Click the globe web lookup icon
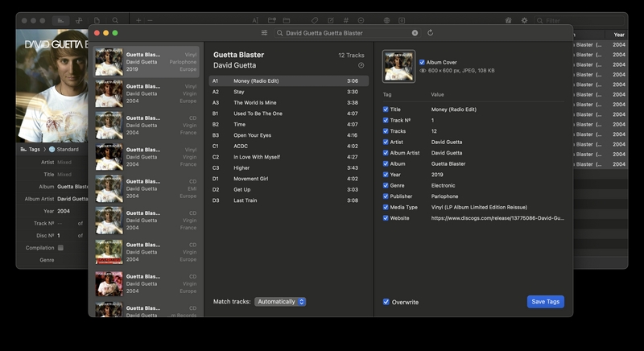The image size is (644, 351). coord(386,20)
